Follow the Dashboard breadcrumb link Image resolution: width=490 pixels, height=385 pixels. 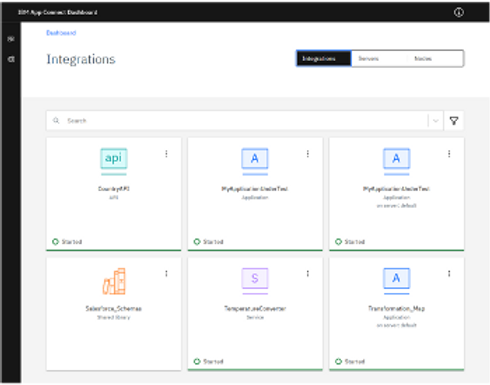pyautogui.click(x=61, y=33)
